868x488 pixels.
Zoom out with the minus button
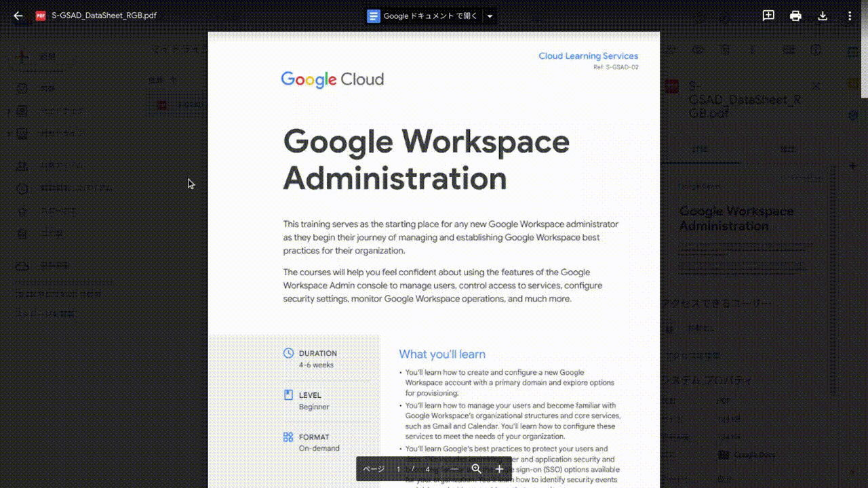click(454, 469)
